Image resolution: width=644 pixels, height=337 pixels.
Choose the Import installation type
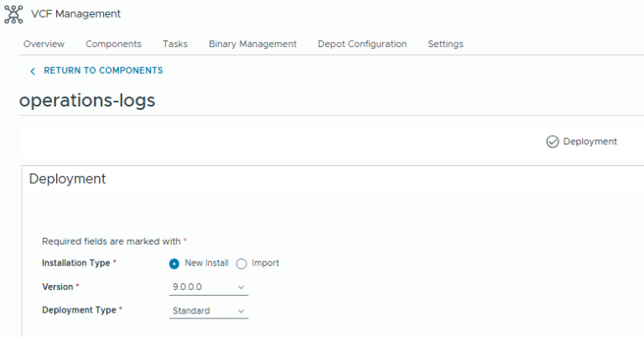click(241, 263)
